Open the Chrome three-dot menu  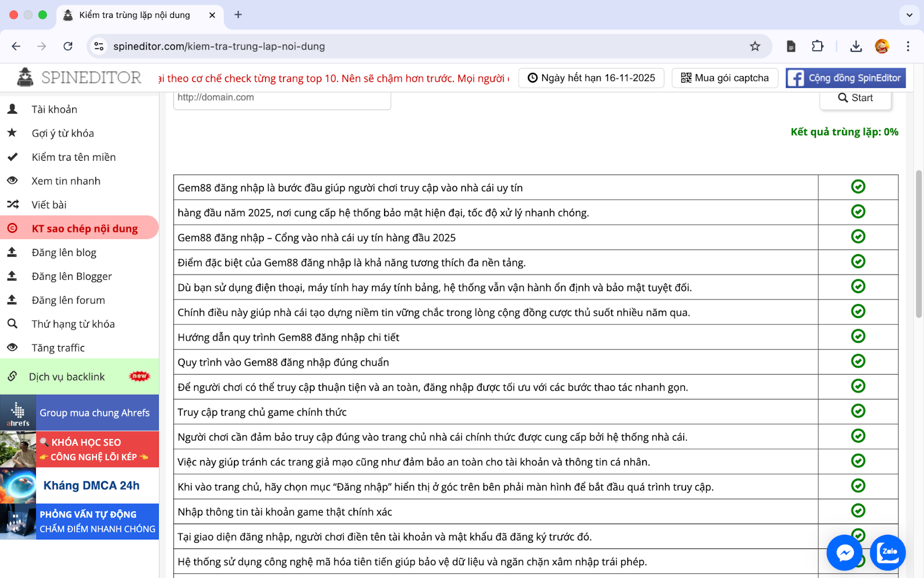(908, 46)
